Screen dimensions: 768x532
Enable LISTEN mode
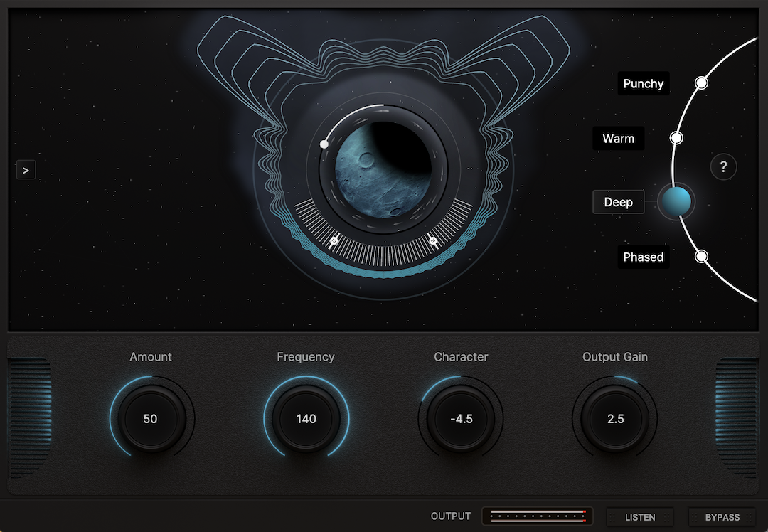(639, 517)
